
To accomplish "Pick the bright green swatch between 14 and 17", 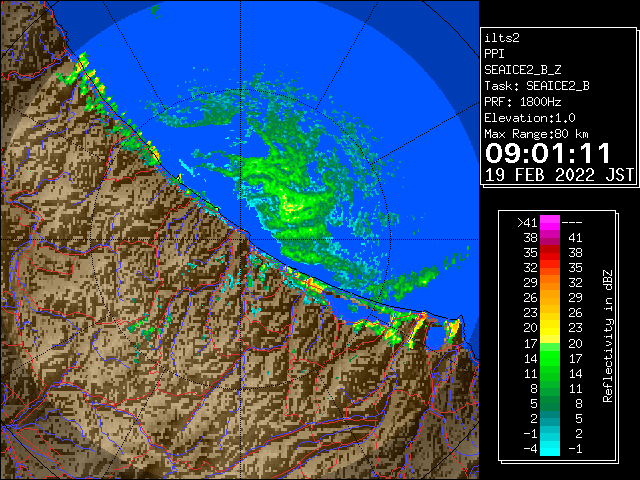I will point(550,358).
